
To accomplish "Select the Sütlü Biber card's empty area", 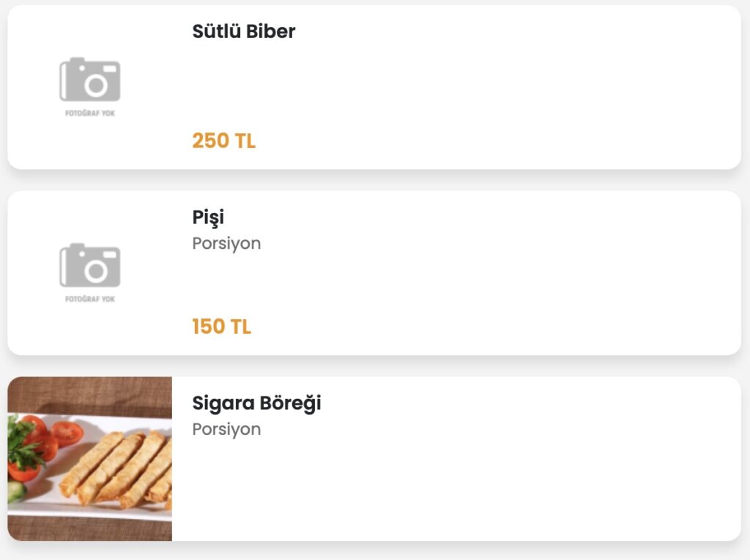I will pyautogui.click(x=498, y=88).
